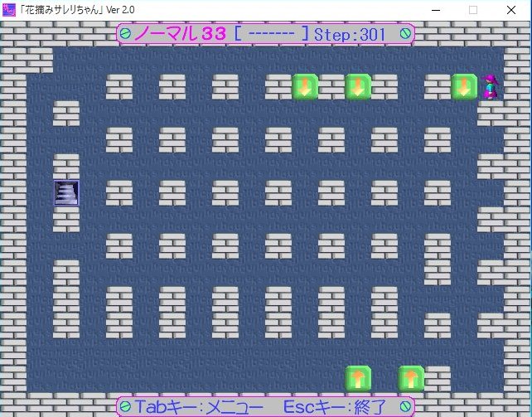Close the 花摘みサレリちゃん window
The width and height of the screenshot is (532, 417).
click(512, 10)
